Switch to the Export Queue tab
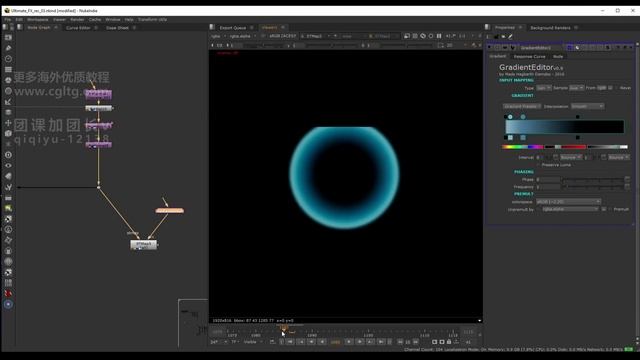Image resolution: width=640 pixels, height=360 pixels. tap(233, 28)
